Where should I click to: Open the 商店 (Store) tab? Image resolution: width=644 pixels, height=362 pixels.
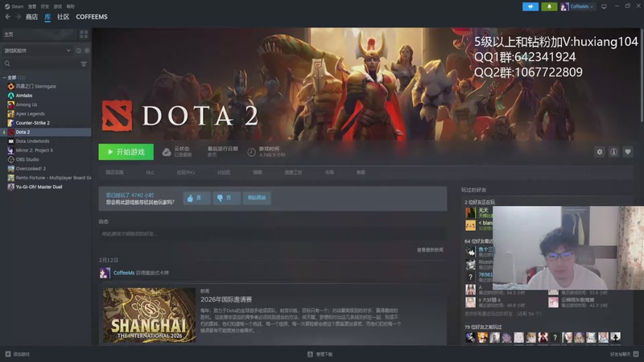tap(31, 17)
